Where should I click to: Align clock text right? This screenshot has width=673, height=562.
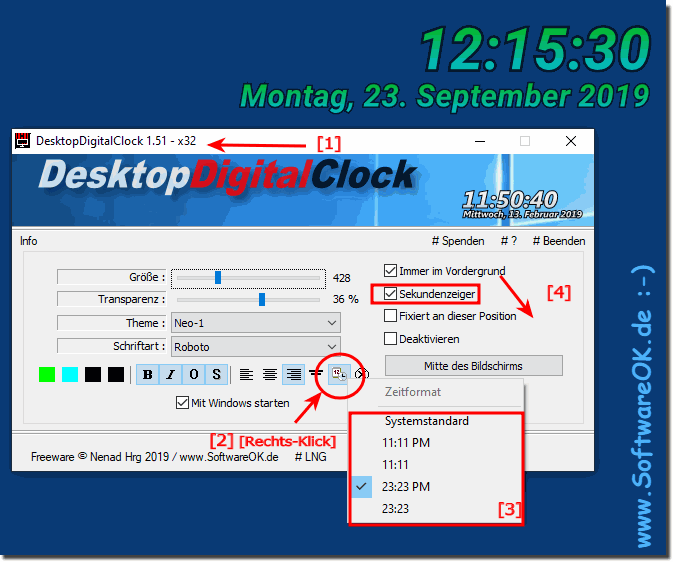[x=294, y=374]
